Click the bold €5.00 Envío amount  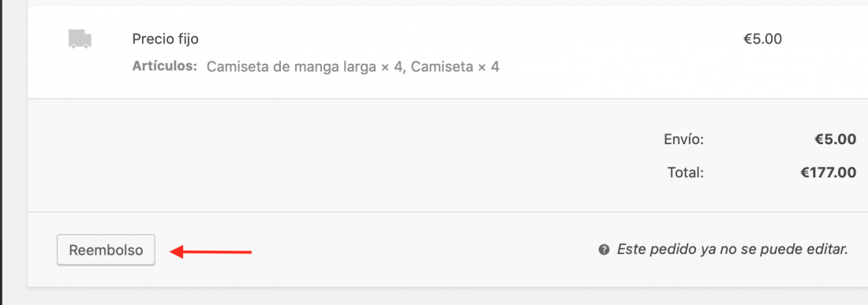tap(836, 139)
